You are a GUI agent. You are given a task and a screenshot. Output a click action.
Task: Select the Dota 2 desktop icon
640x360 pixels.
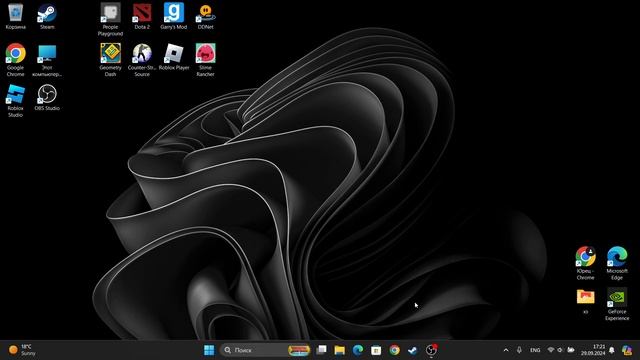pyautogui.click(x=142, y=16)
